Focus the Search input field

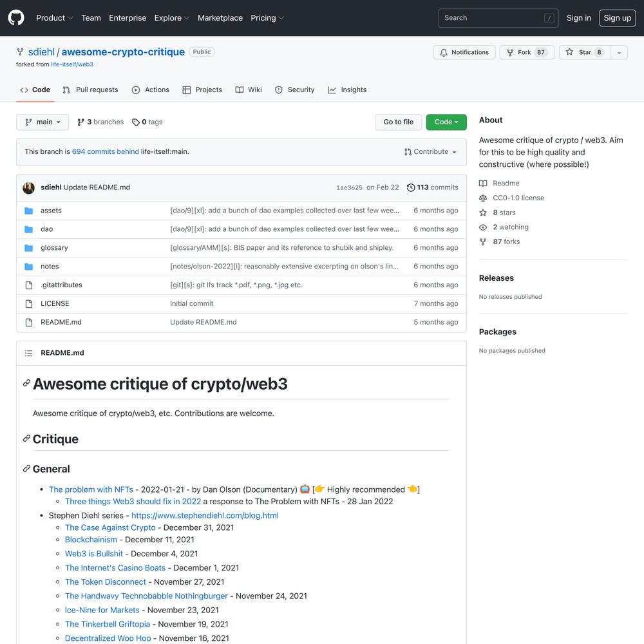(x=498, y=18)
